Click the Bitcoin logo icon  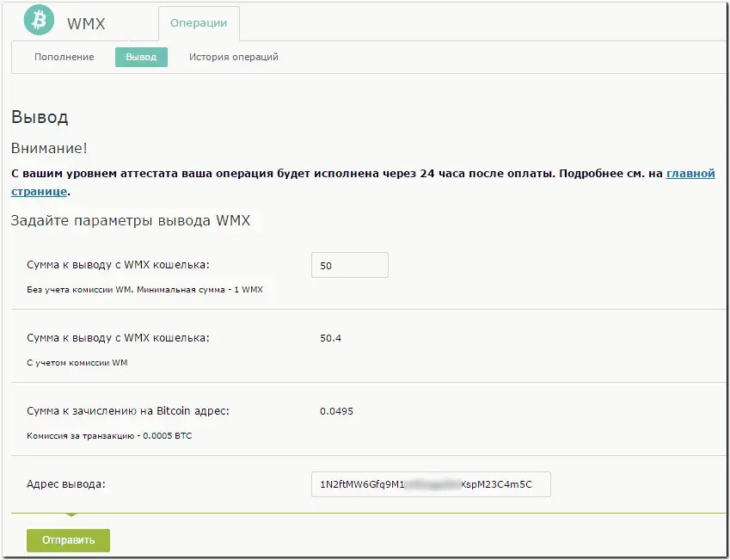(39, 21)
